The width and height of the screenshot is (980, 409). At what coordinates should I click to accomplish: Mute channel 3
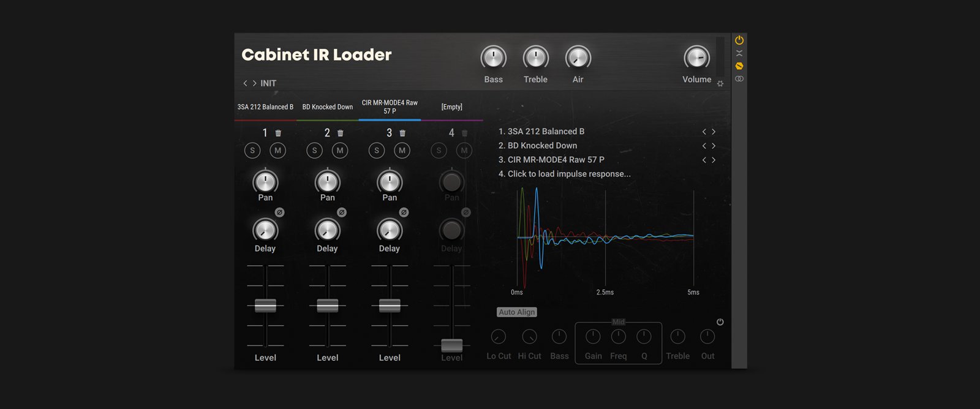(x=402, y=151)
